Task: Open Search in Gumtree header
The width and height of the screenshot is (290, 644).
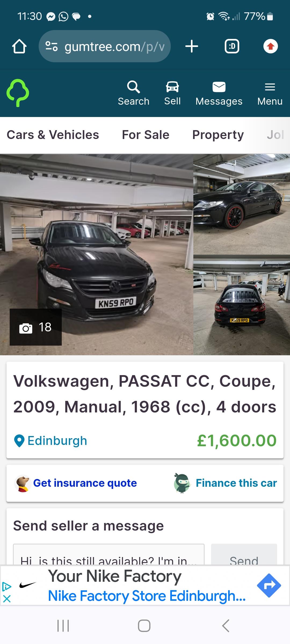Action: click(x=133, y=93)
